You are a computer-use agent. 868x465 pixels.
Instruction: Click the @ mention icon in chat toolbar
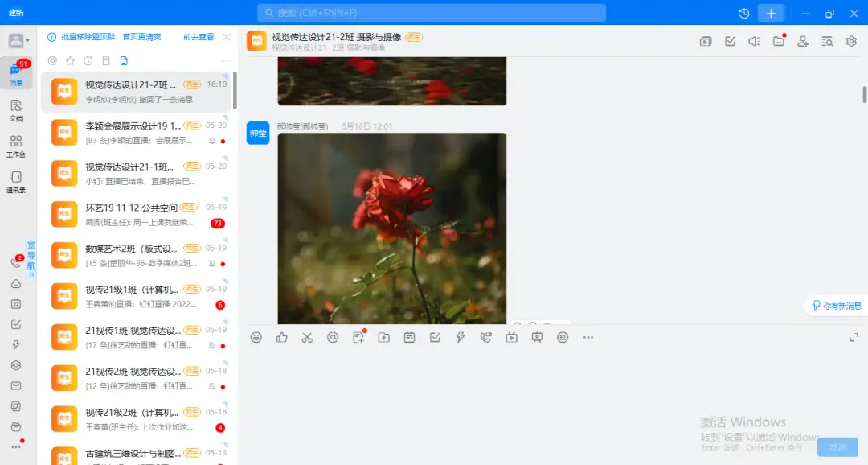pos(333,338)
